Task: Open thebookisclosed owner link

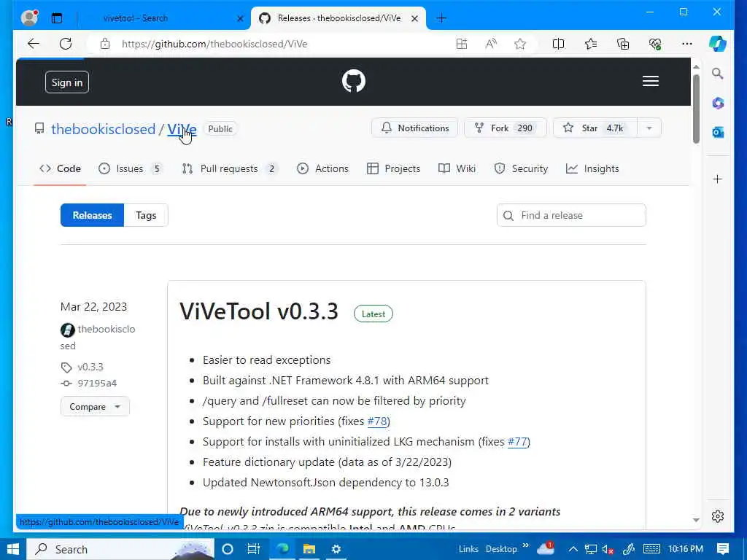Action: point(104,129)
